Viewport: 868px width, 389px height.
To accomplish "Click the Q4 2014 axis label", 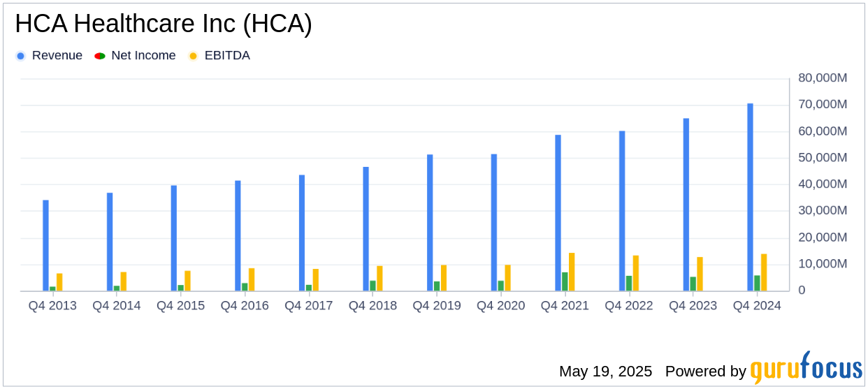I will point(117,306).
